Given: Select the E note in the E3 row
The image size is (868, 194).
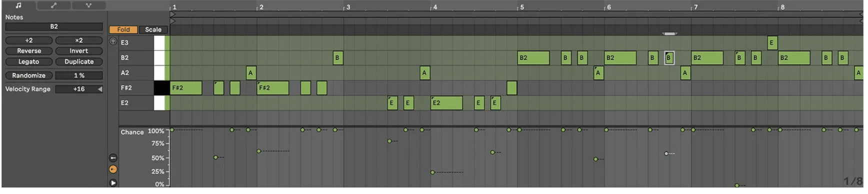Looking at the screenshot, I should pyautogui.click(x=772, y=43).
